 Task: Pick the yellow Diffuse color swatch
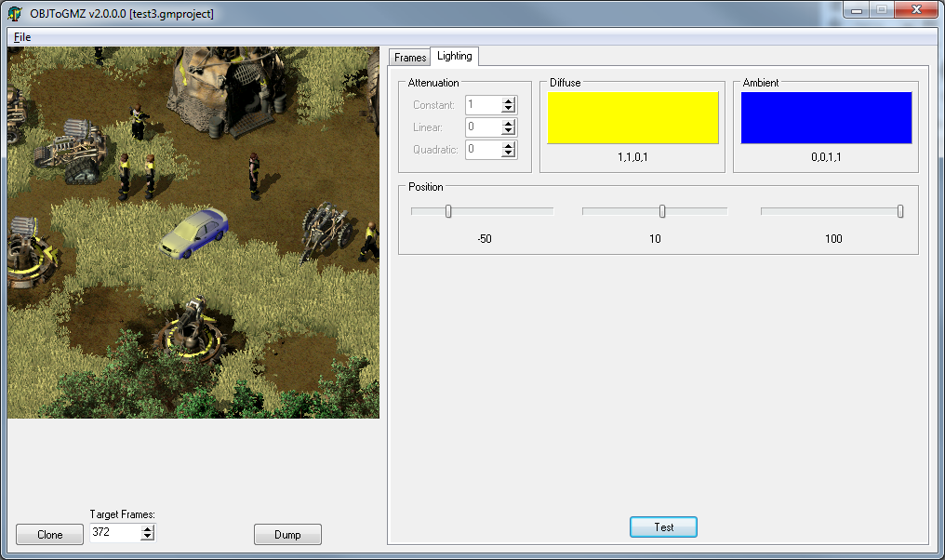tap(632, 117)
